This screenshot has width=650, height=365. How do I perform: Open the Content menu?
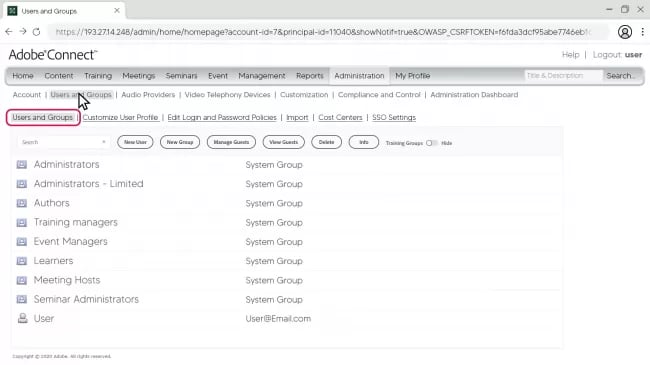pos(59,76)
